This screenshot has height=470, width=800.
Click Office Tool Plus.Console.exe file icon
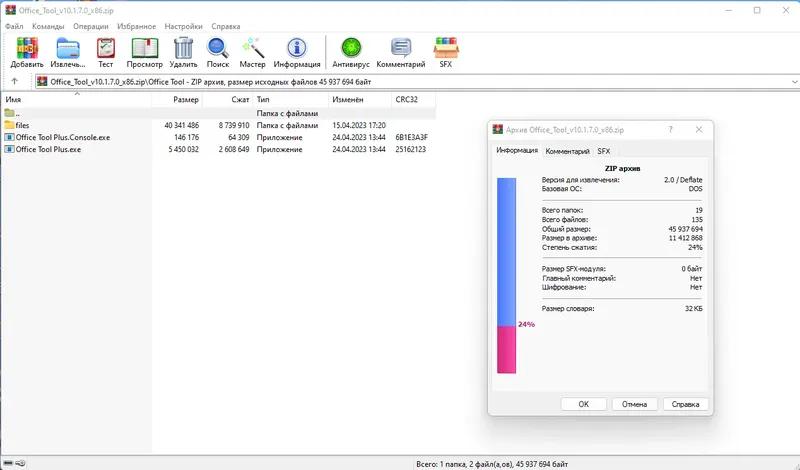(x=9, y=137)
